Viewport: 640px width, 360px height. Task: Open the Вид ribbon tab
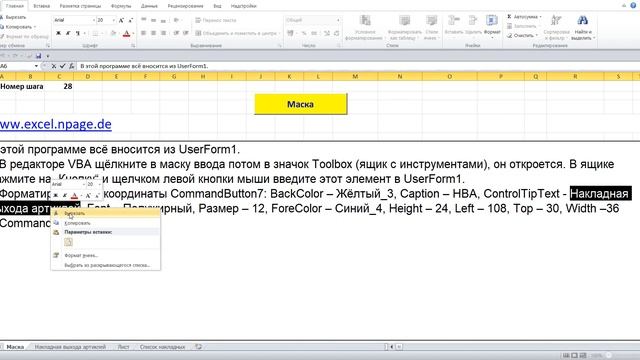tap(217, 6)
